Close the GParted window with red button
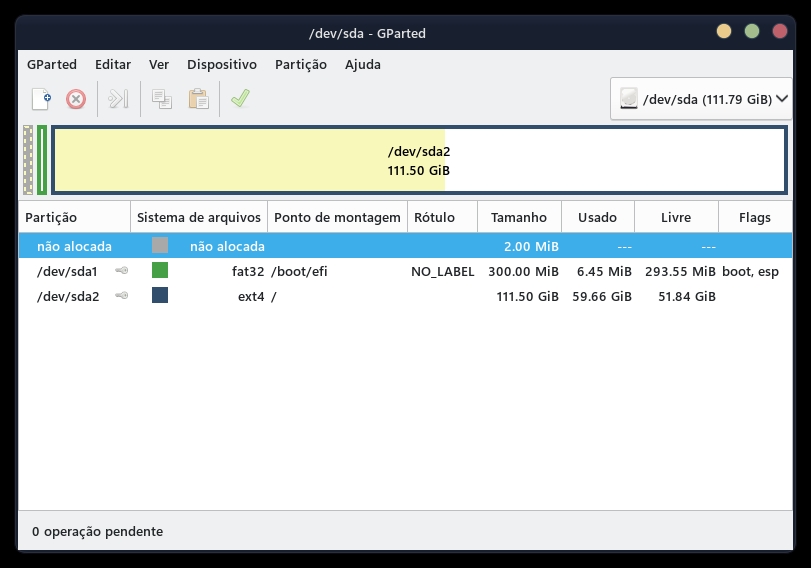 click(779, 32)
